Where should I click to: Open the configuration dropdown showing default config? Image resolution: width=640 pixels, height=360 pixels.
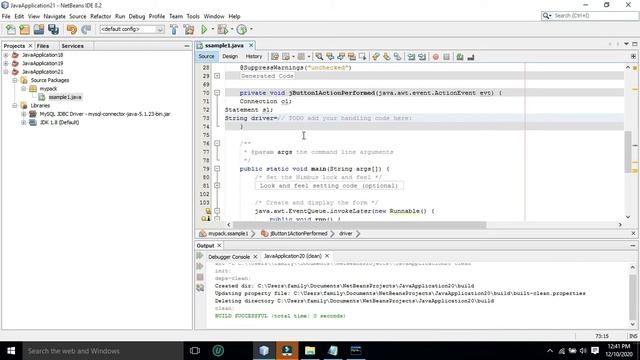(131, 29)
